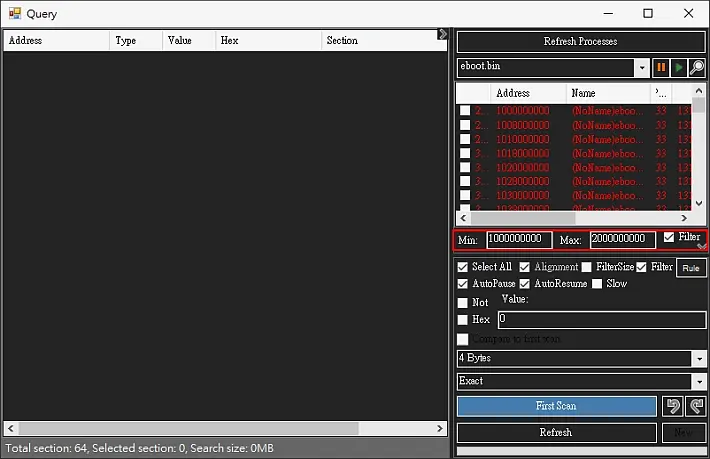Click the scan progress bar at bottom
Screen dimensions: 710x459
pos(581,451)
